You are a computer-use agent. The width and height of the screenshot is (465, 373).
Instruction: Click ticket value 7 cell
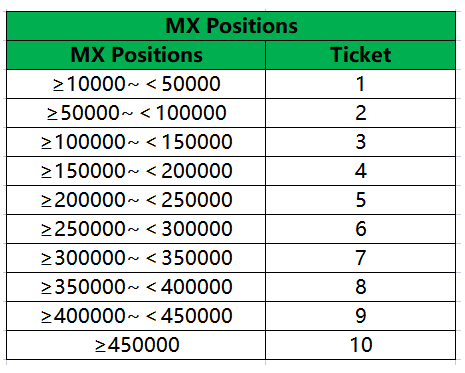(x=361, y=258)
